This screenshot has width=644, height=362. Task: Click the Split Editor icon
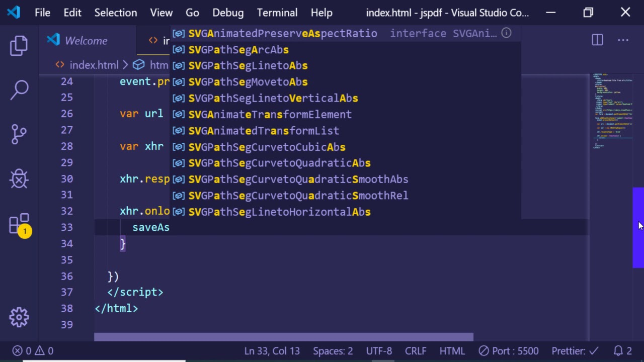click(x=597, y=40)
